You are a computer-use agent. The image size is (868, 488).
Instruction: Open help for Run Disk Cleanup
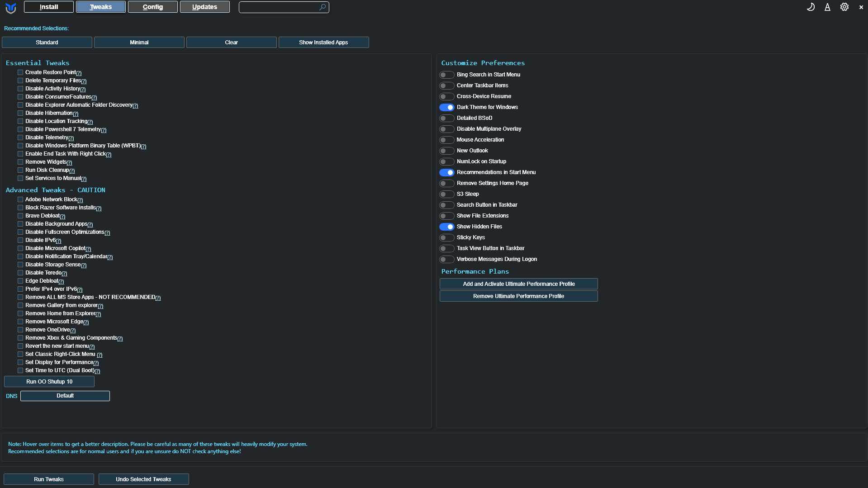point(72,171)
